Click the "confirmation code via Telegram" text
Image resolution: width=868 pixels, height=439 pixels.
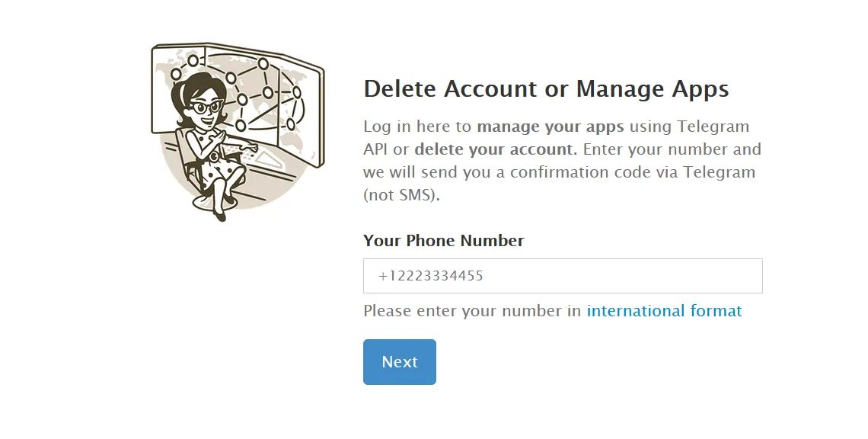(632, 172)
